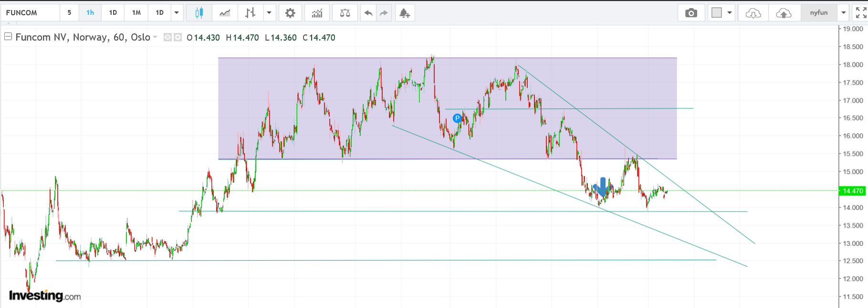Create a new alert with bell icon
Screen dimensions: 868x308
click(404, 13)
